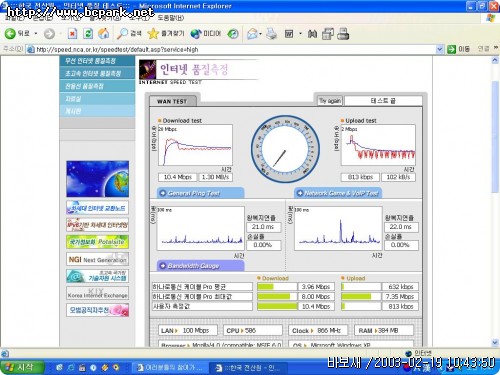
Task: Open the Media (미디어) globe button
Action: point(205,33)
